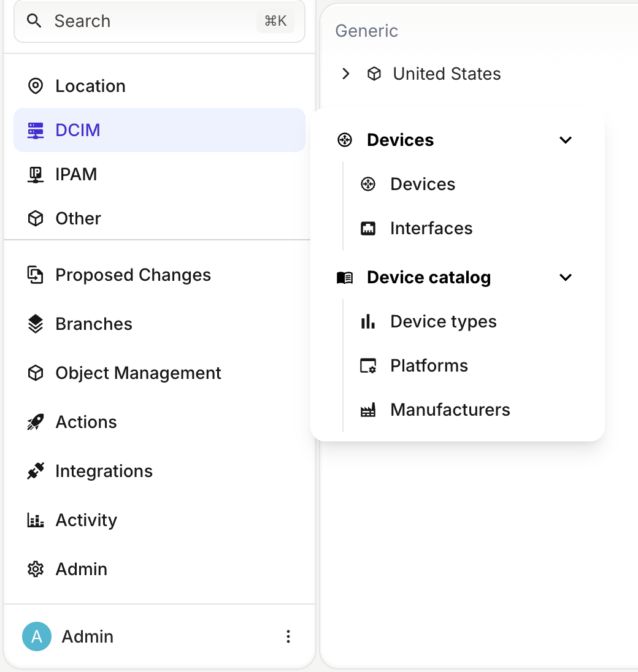Click the Interfaces port icon

click(x=368, y=229)
